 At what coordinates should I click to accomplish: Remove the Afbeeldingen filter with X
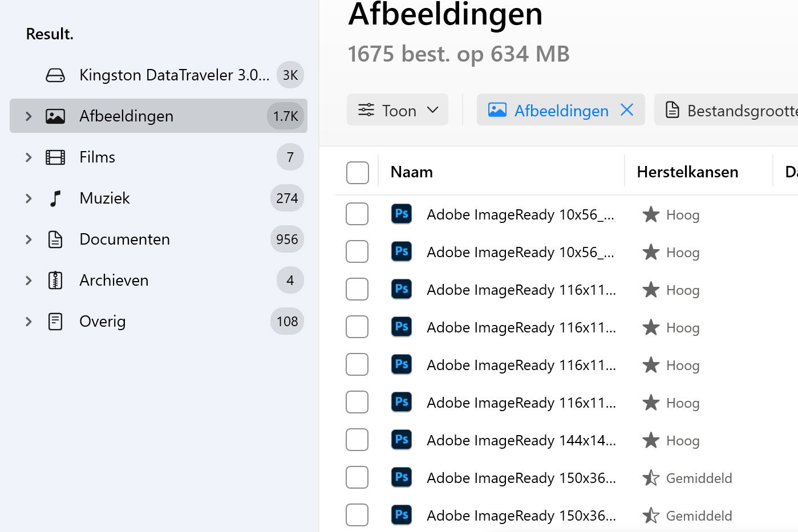(627, 109)
